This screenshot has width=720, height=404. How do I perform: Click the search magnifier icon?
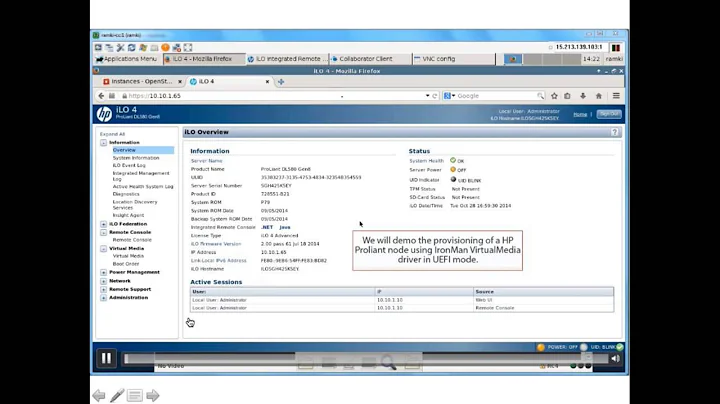(x=540, y=95)
